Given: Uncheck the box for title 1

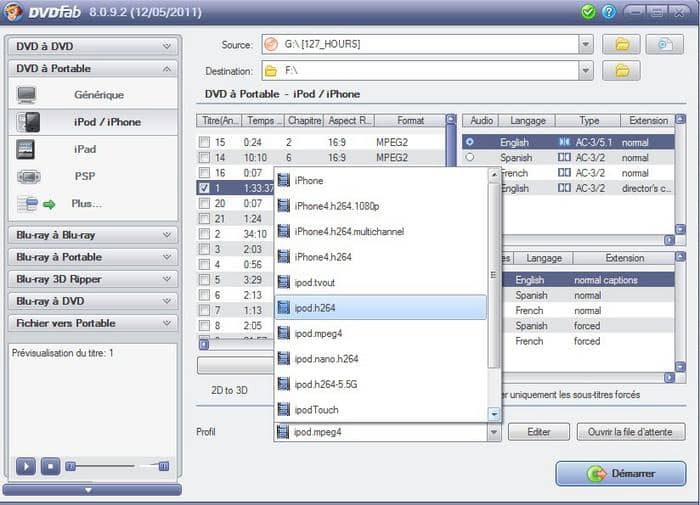Looking at the screenshot, I should (204, 188).
